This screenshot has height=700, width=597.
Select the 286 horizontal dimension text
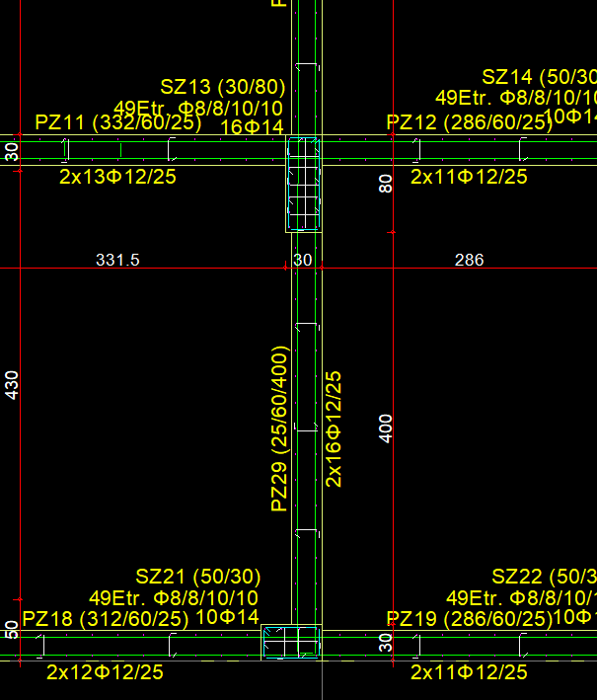(x=469, y=261)
